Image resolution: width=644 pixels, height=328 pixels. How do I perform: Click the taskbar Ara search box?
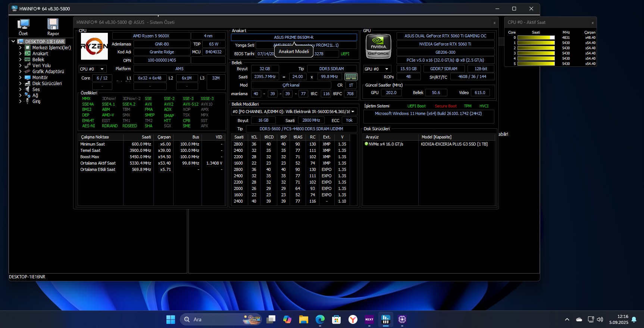221,319
